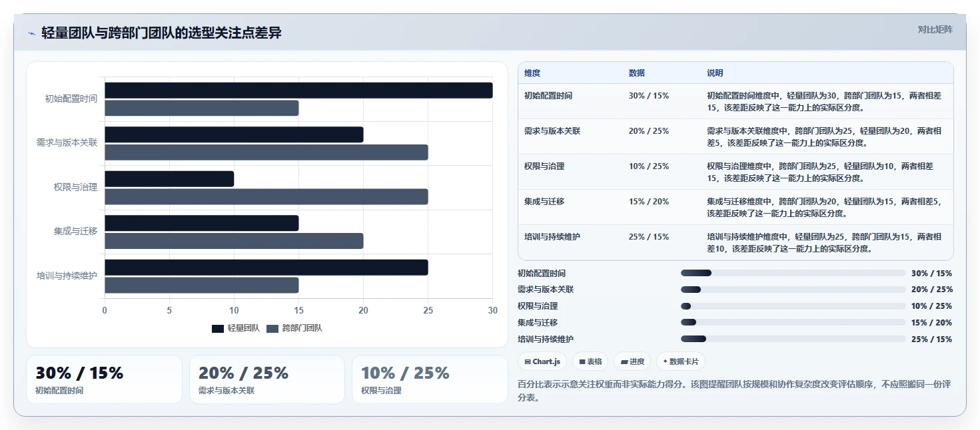
Task: Select the 集成与迁移 table row name
Action: click(544, 202)
